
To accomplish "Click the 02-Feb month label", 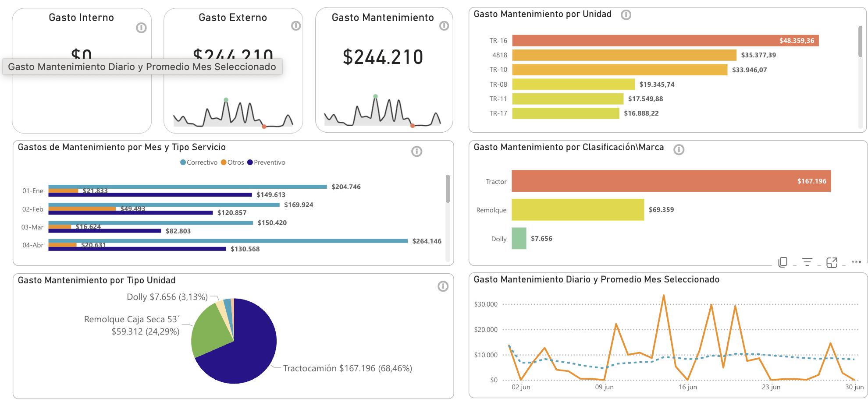I will pyautogui.click(x=33, y=209).
